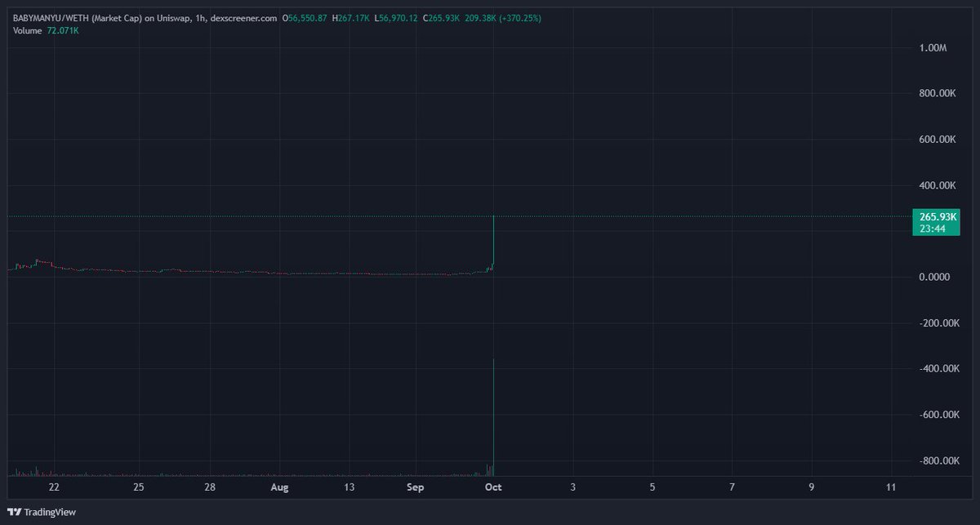
Task: Select the open value O56,550.87
Action: 305,18
